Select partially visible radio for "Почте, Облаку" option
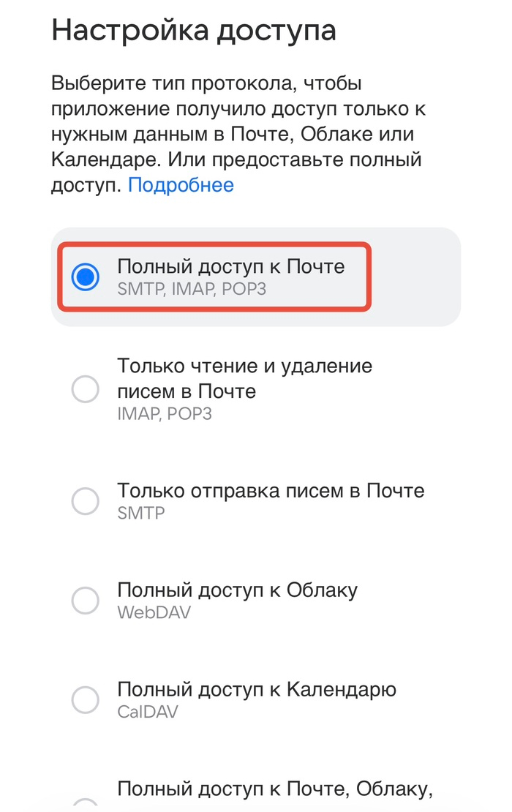Image resolution: width=512 pixels, height=812 pixels. 85,803
